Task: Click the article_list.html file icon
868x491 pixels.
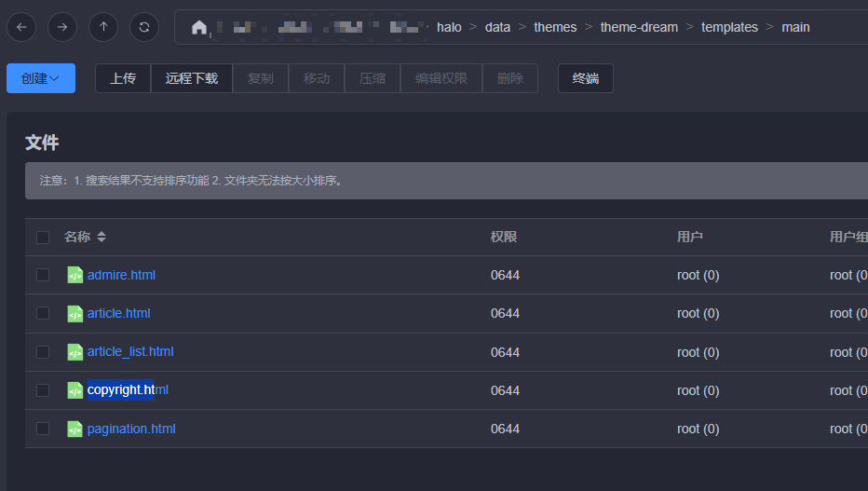Action: (75, 352)
